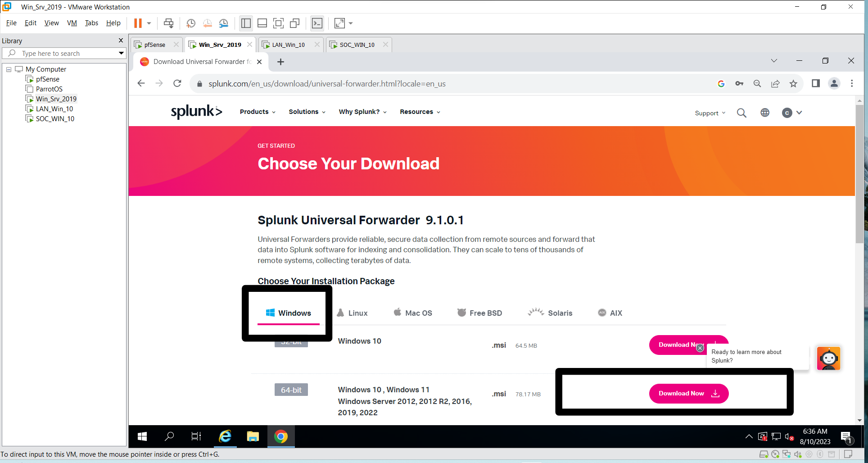868x463 pixels.
Task: Select the Linux package tab
Action: tap(353, 313)
